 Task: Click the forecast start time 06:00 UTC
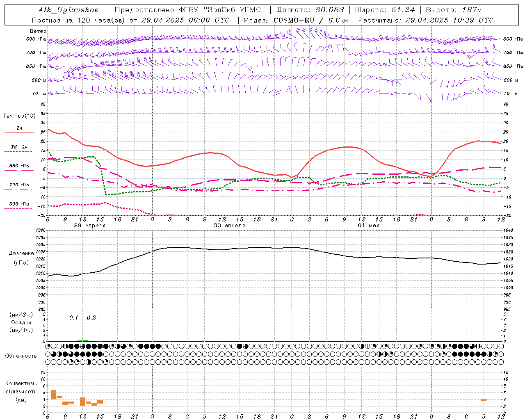pos(210,20)
